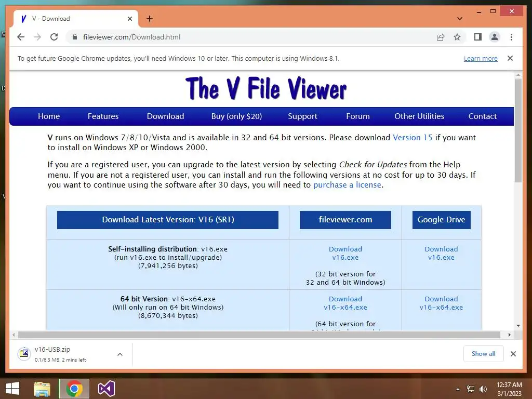Screen dimensions: 532x399
Task: Click the volume speaker tray icon
Action: 483,389
